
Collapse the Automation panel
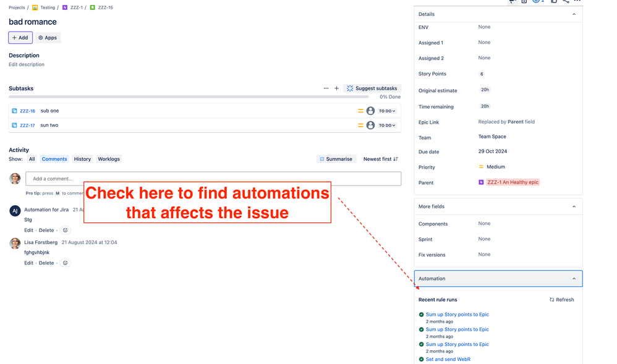574,279
